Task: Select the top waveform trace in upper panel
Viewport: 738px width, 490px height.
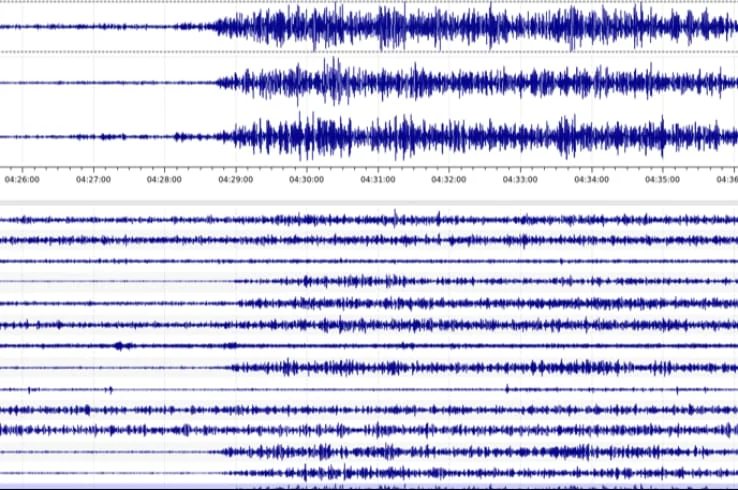Action: [400, 27]
